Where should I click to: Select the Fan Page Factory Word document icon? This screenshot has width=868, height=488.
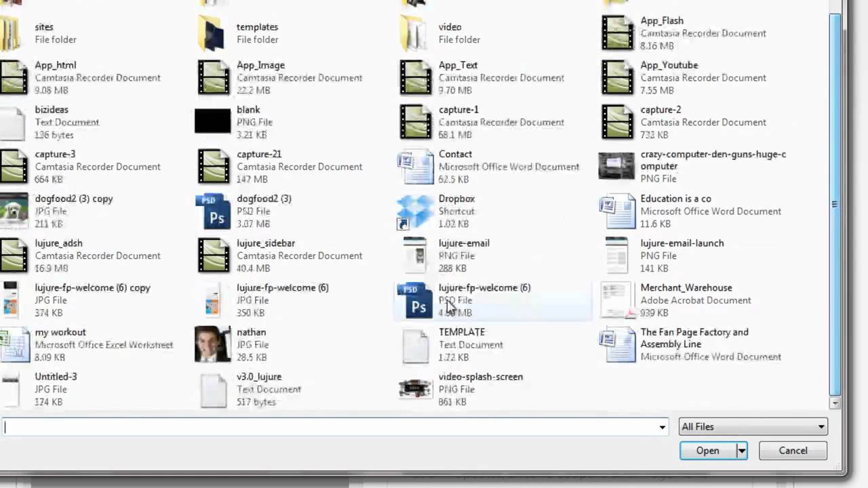pyautogui.click(x=617, y=345)
